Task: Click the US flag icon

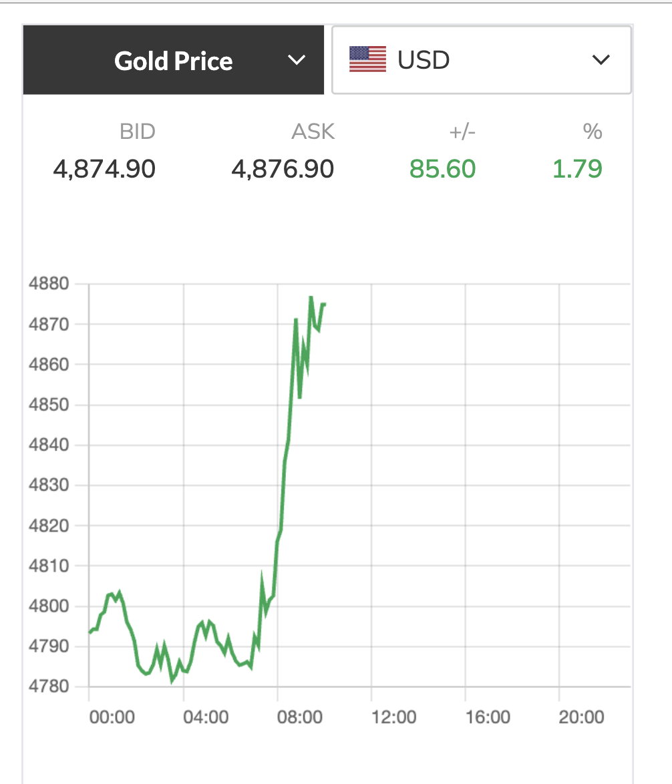Action: [367, 59]
